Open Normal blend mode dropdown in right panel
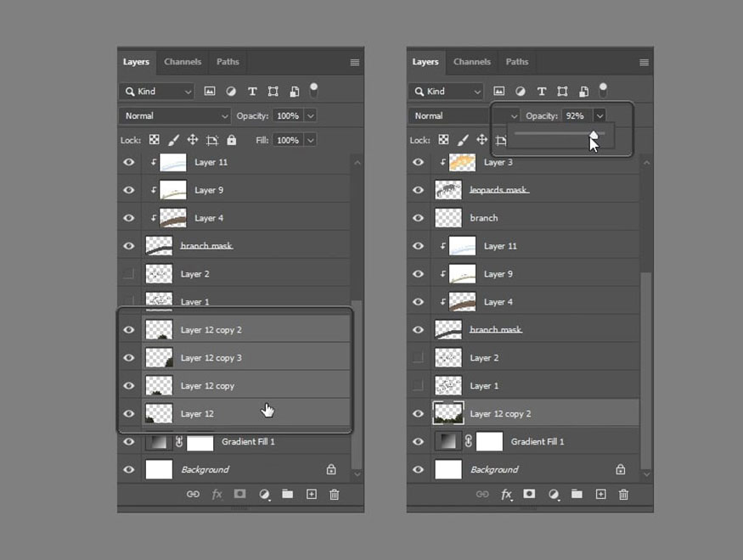This screenshot has height=560, width=743. tap(464, 116)
